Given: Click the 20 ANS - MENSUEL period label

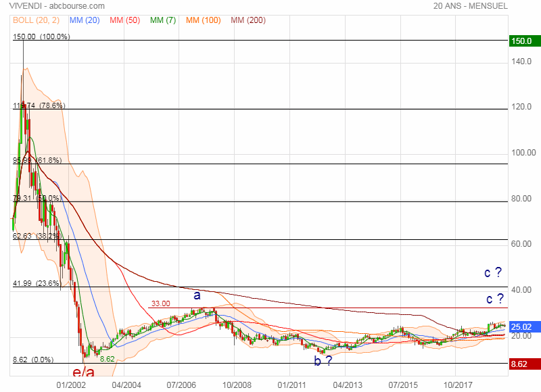Looking at the screenshot, I should click(470, 6).
